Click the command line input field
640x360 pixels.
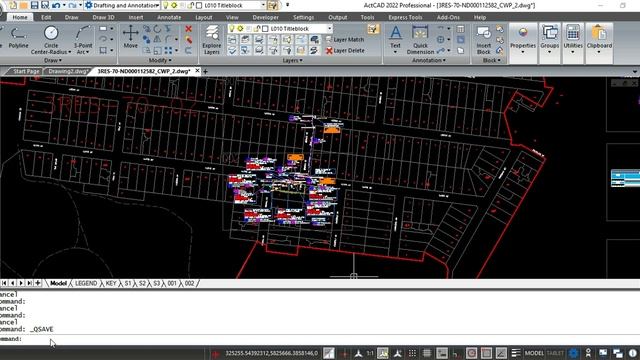320,339
